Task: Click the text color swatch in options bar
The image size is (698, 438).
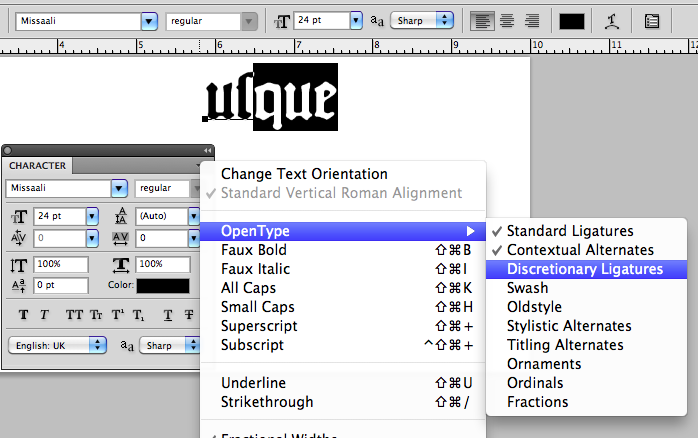Action: pos(573,20)
